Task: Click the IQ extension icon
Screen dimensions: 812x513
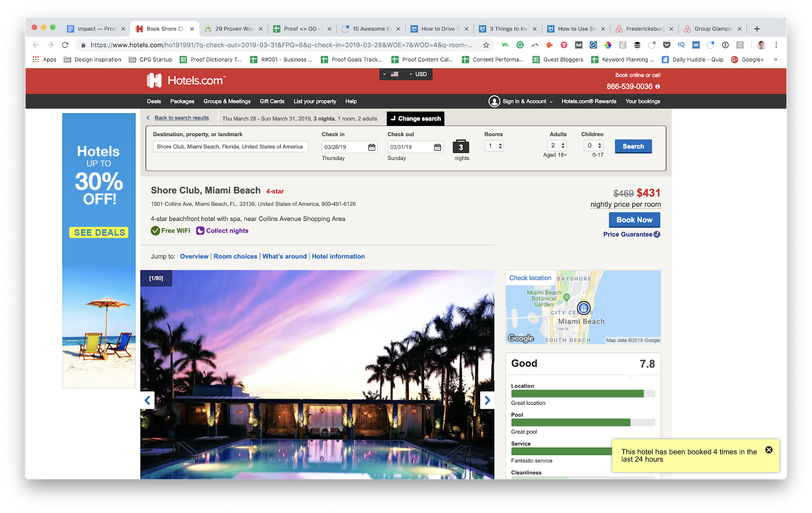Action: point(681,45)
